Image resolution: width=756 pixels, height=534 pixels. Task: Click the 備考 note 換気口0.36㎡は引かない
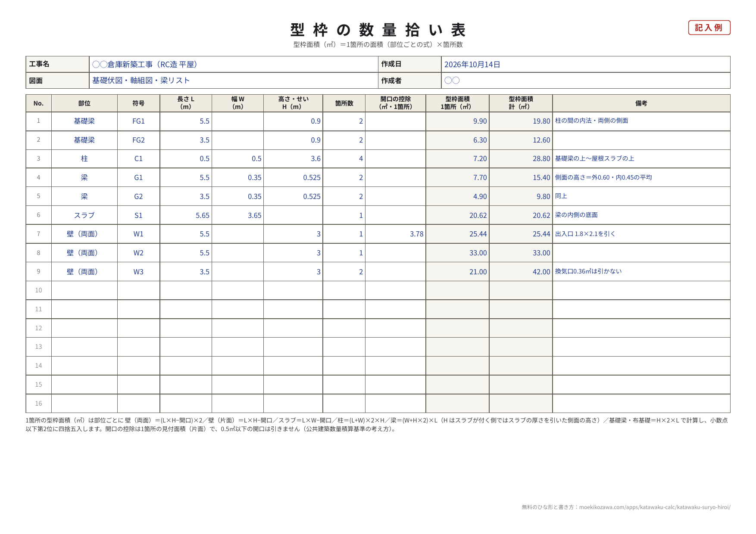tap(588, 271)
